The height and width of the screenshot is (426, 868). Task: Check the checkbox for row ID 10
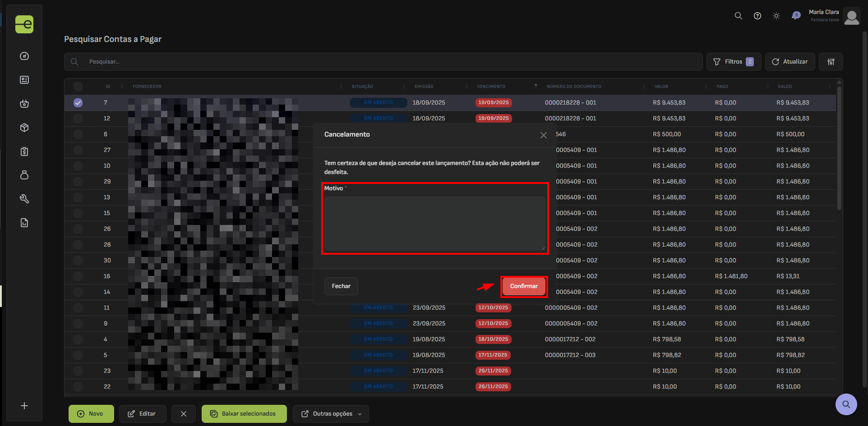(78, 166)
